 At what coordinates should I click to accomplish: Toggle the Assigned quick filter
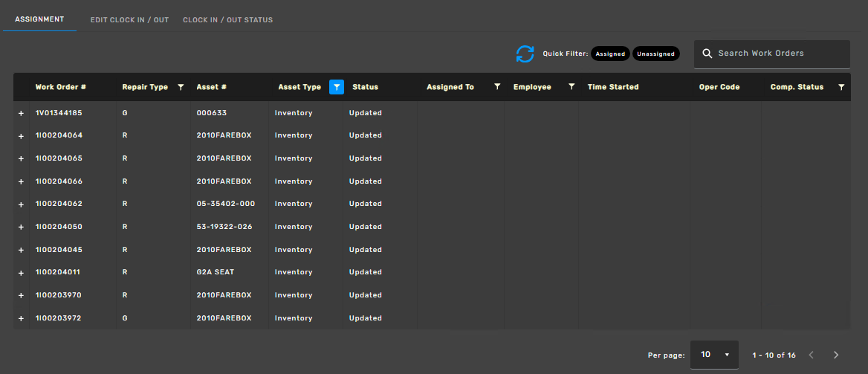[x=610, y=54]
